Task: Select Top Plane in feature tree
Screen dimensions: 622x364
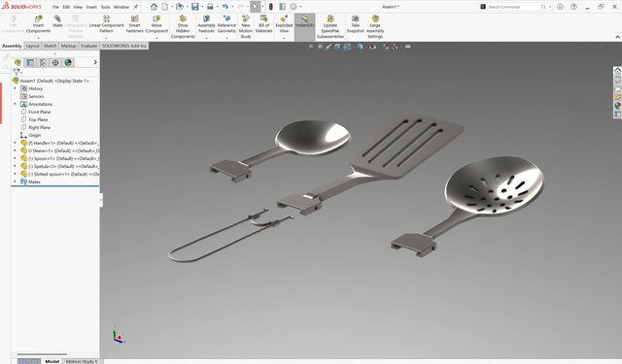Action: [38, 119]
